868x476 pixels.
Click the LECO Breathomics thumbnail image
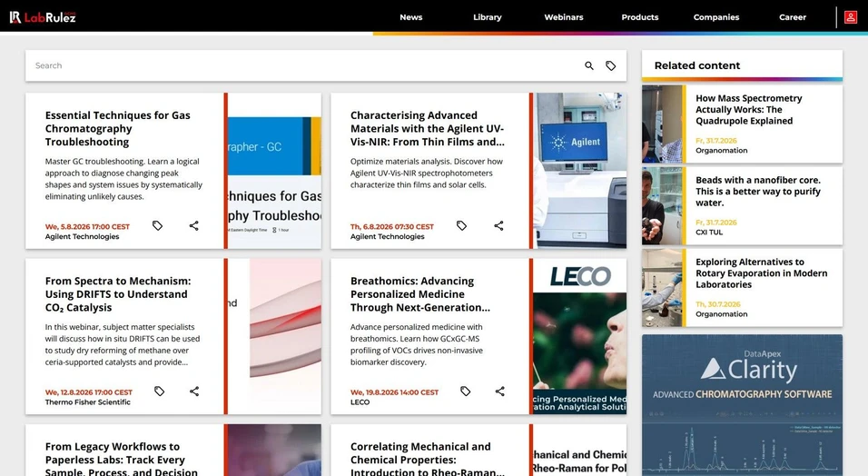click(x=580, y=336)
